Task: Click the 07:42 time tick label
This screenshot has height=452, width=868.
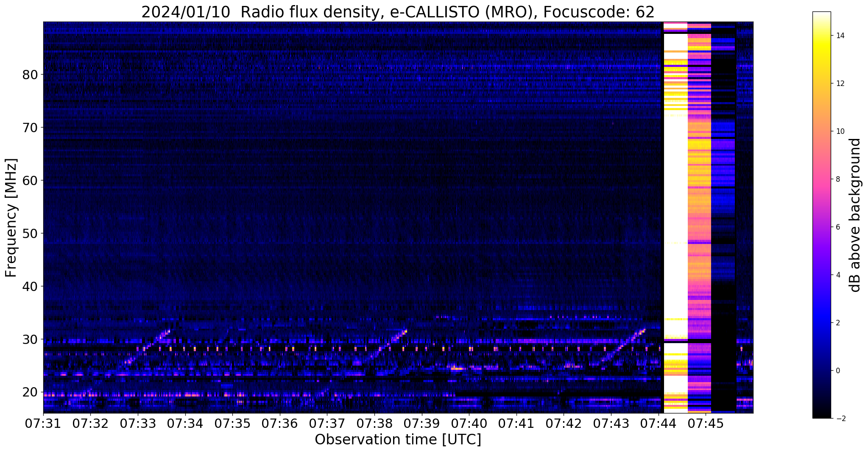Action: pyautogui.click(x=563, y=424)
